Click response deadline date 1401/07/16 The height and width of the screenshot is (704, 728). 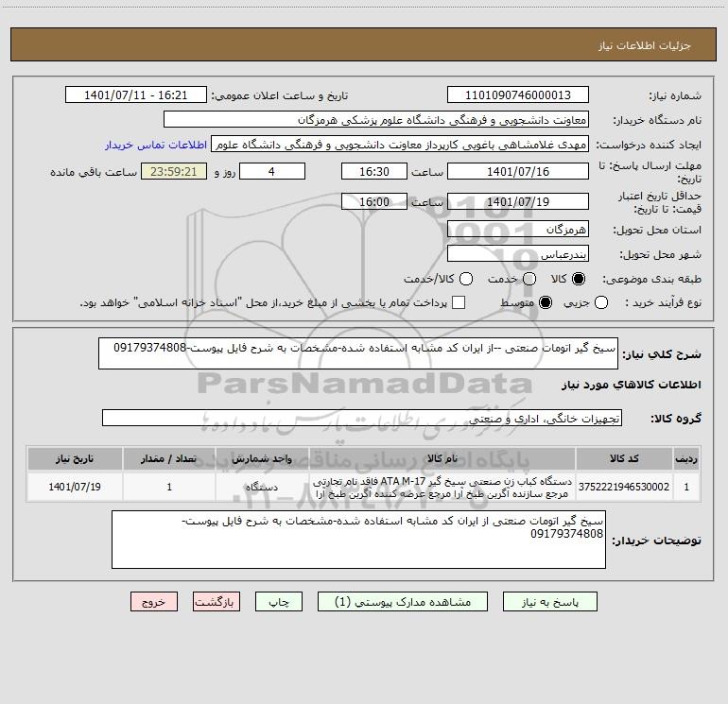coord(518,171)
